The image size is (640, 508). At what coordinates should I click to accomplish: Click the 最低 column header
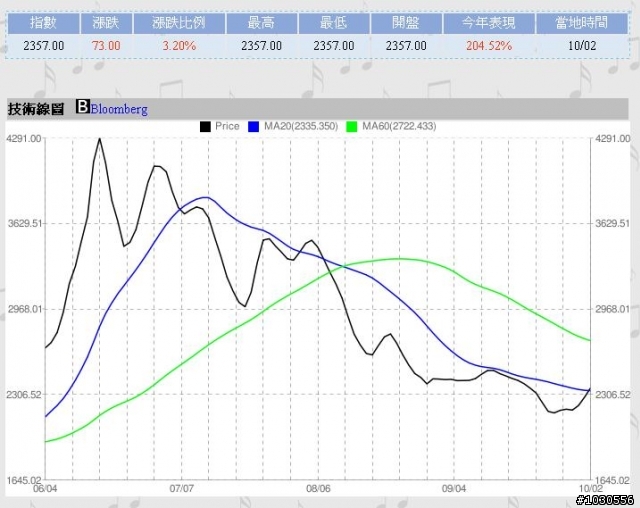click(334, 23)
